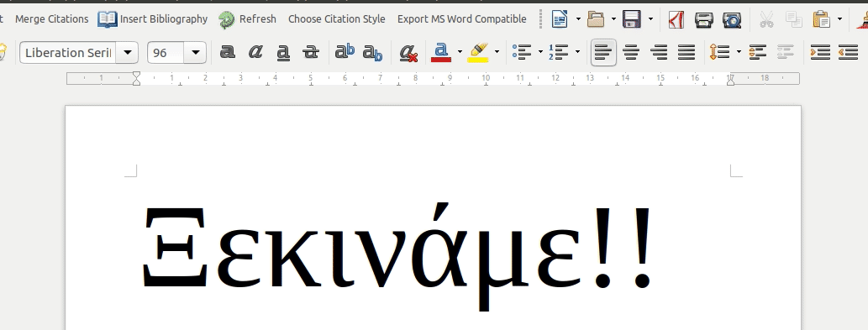Viewport: 868px width, 330px height.
Task: Expand the Open recent files dropdown arrow
Action: coord(613,19)
